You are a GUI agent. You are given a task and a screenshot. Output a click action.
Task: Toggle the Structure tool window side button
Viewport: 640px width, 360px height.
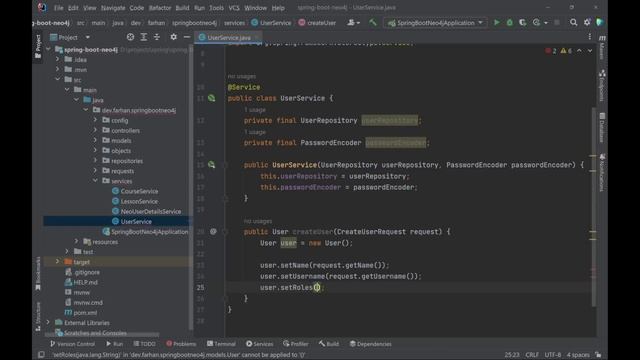pos(38,316)
